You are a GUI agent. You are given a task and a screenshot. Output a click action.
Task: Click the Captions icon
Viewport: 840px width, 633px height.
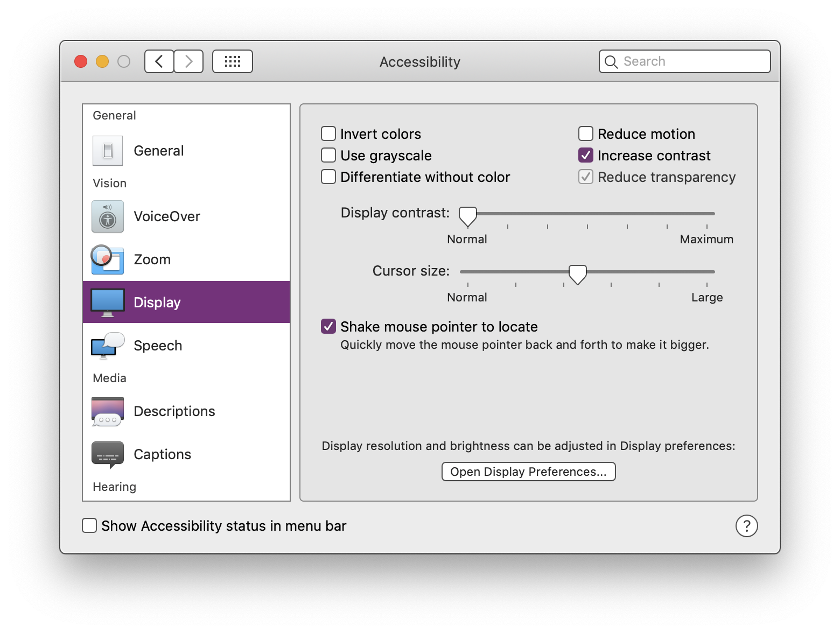(x=108, y=455)
